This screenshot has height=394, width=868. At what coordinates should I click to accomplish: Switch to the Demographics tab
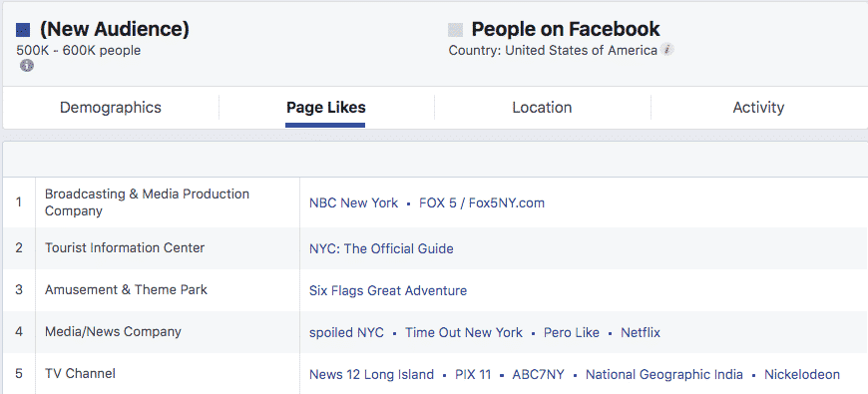pyautogui.click(x=111, y=108)
